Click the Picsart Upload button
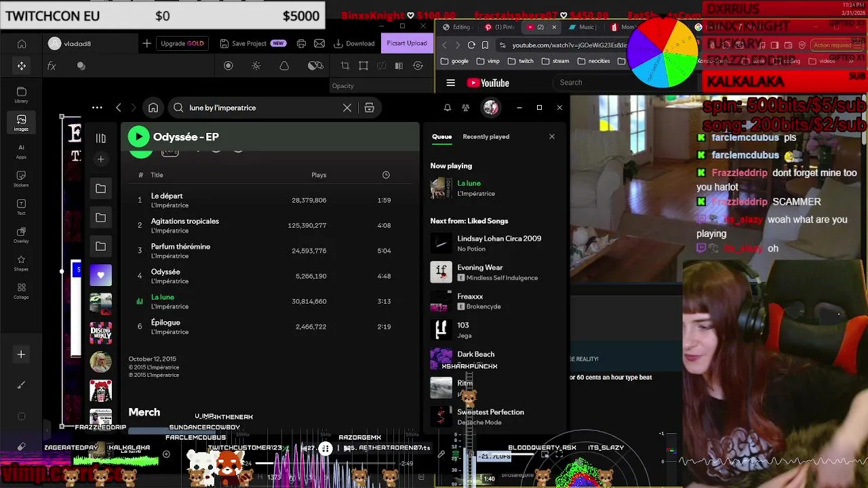 click(x=407, y=43)
